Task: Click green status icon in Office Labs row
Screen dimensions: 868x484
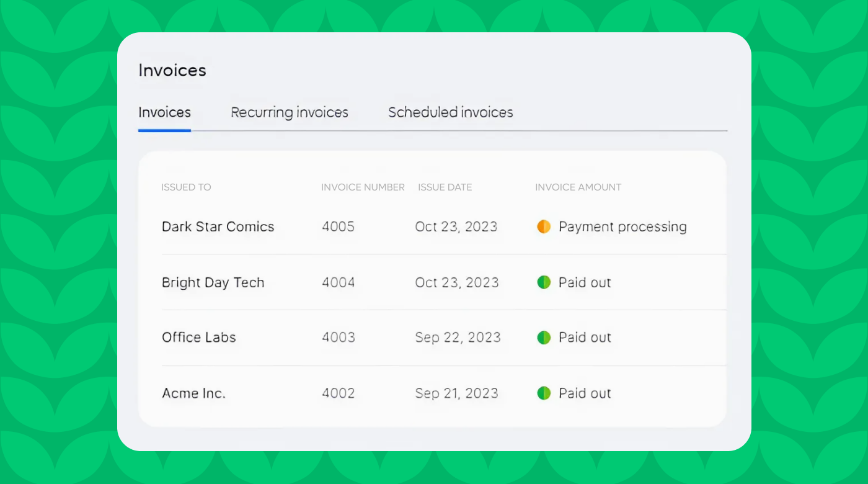Action: 544,338
